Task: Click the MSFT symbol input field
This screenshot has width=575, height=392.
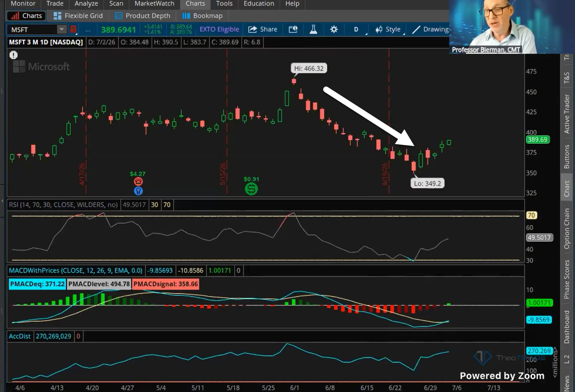Action: (x=32, y=29)
